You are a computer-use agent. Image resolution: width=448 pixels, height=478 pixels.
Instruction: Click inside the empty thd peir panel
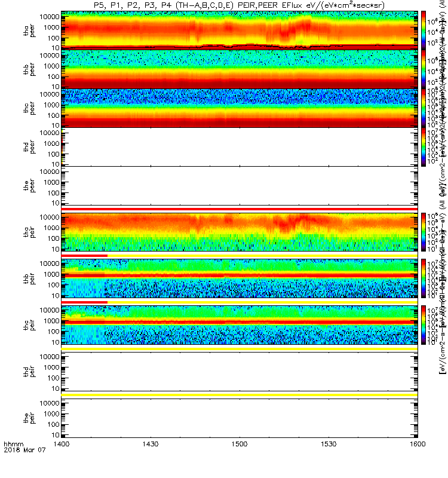(x=240, y=372)
